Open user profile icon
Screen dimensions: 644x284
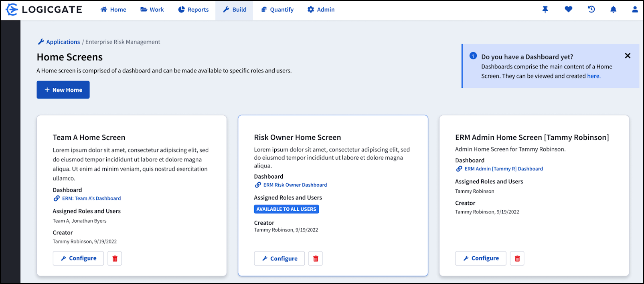tap(635, 9)
